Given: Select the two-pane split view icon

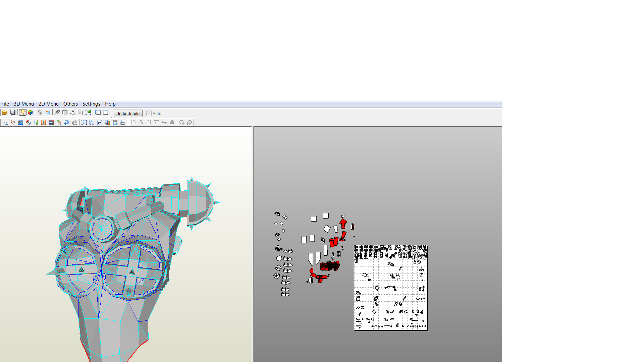Looking at the screenshot, I should point(98,113).
